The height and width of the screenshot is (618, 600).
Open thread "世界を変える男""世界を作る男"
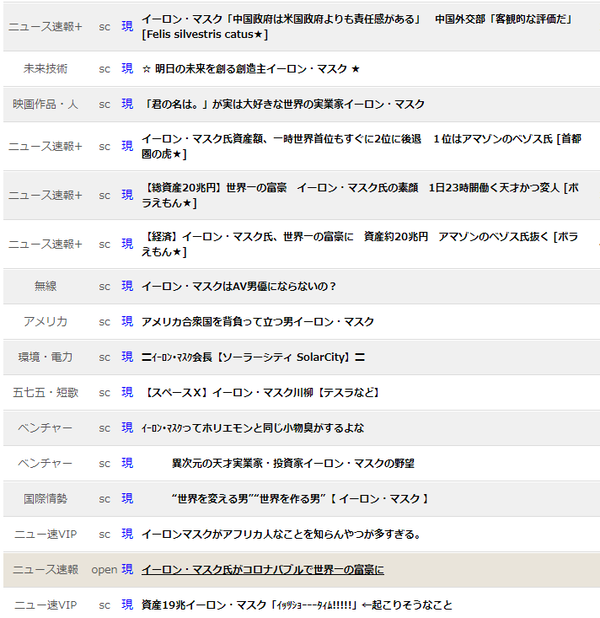point(300,499)
